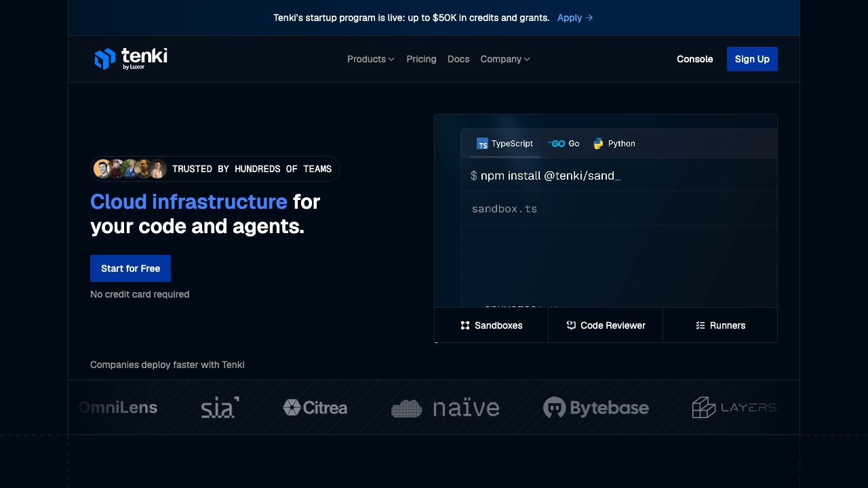Screen dimensions: 868x488
Task: Click the 'TRUSTED BY HUNDREDS OF TEAMS' badge text
Action: 252,169
